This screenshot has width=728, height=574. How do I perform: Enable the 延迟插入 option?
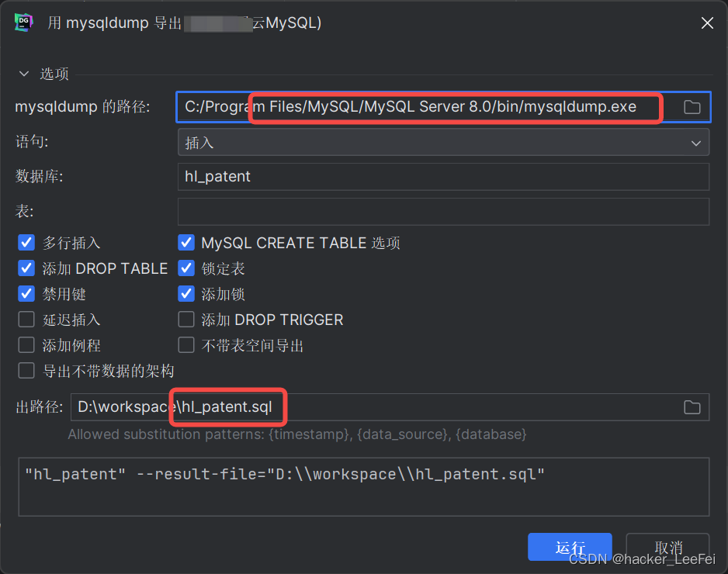pyautogui.click(x=26, y=319)
